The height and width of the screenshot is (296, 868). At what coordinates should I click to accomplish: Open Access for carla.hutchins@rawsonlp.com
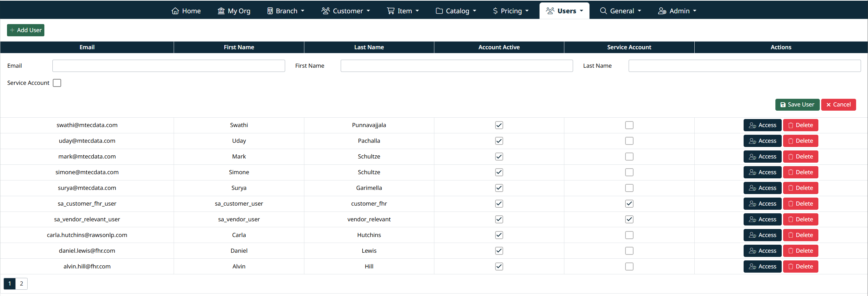coord(762,235)
